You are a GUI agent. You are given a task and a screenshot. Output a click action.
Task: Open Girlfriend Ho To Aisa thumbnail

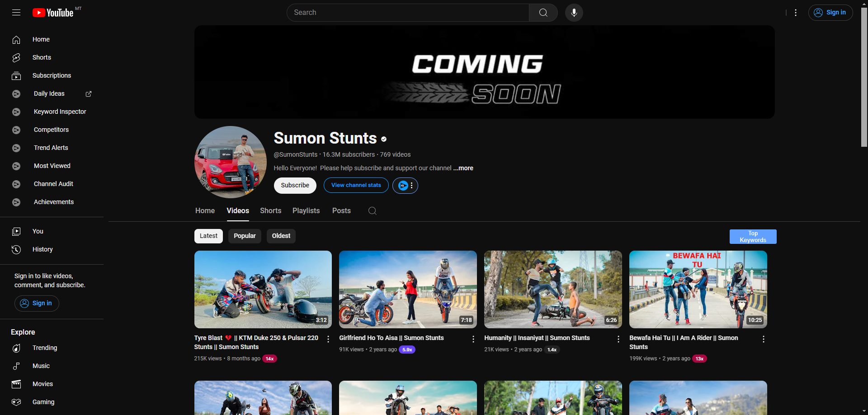click(408, 289)
